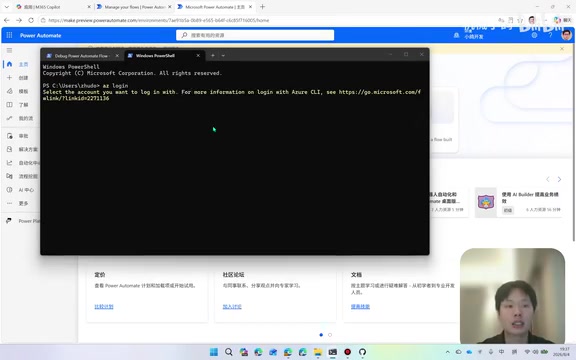Open Power Automate settings gear icon
Viewport: 576px width, 360px height.
(x=534, y=35)
